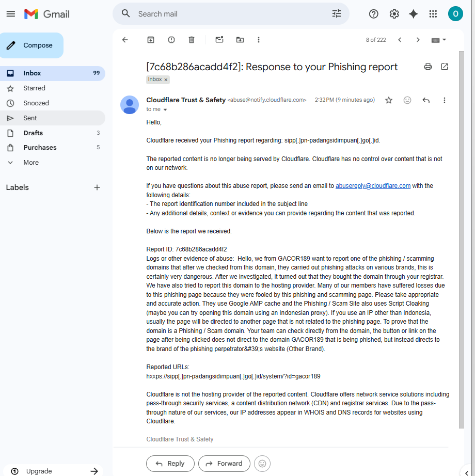475x476 pixels.
Task: Add emoji reaction next to Forward
Action: tap(262, 464)
